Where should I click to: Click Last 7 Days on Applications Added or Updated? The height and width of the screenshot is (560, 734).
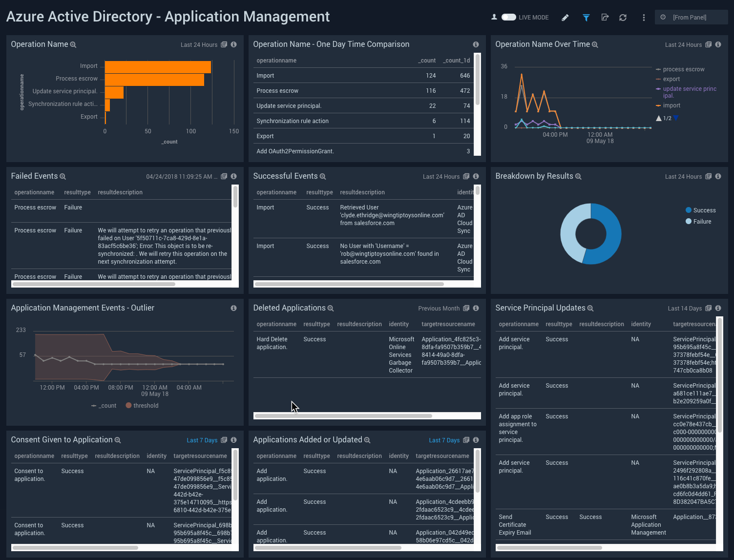point(444,440)
